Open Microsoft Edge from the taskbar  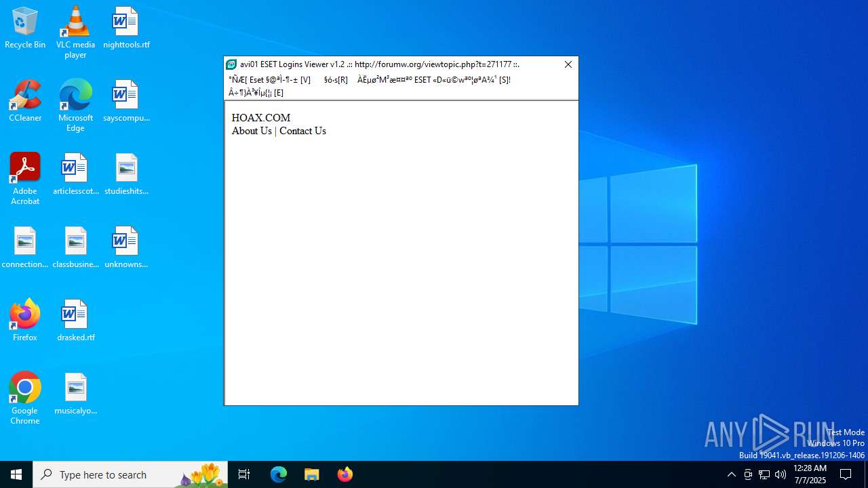click(279, 474)
